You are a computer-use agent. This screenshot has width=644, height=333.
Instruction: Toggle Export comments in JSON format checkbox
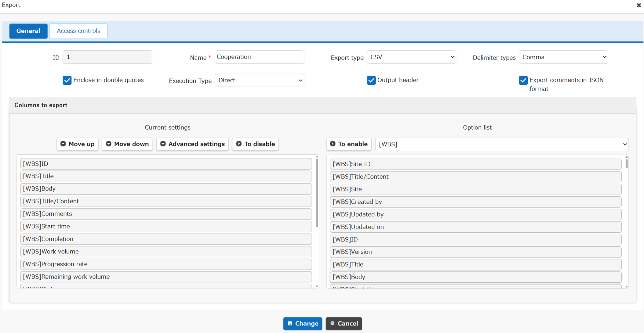tap(523, 80)
